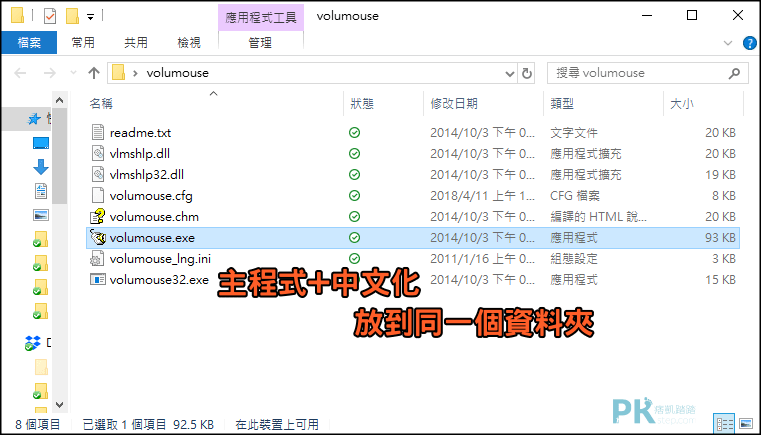761x435 pixels.
Task: Select the volumouse.chm help file icon
Action: pos(98,217)
